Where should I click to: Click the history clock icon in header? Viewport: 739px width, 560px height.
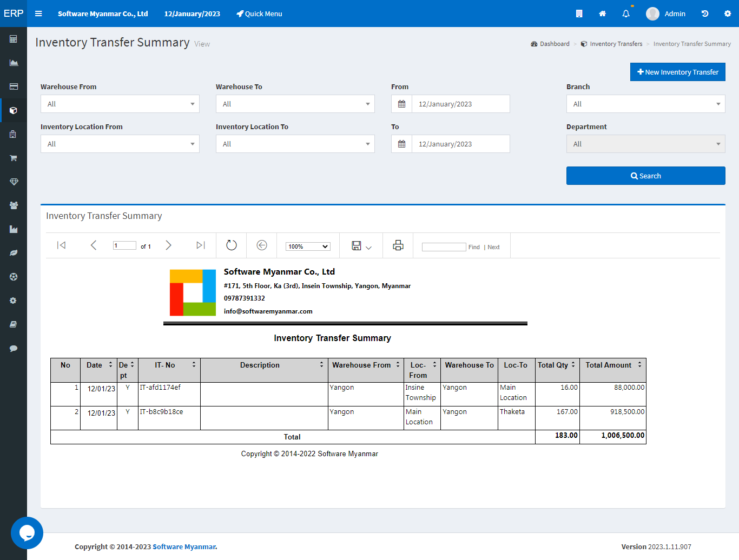[x=705, y=14]
